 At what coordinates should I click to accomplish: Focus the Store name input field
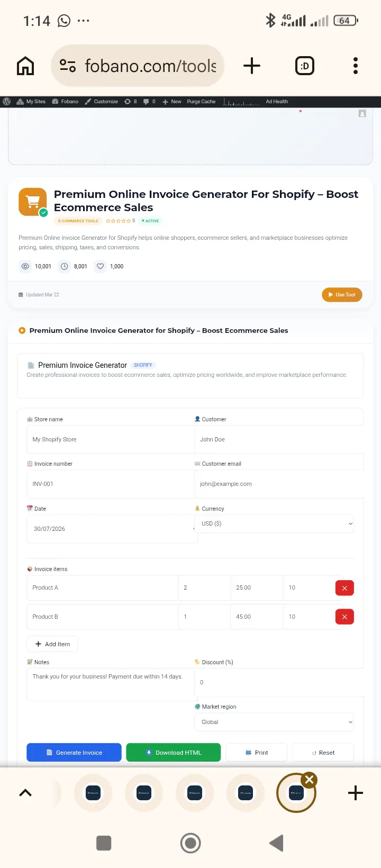[x=111, y=439]
